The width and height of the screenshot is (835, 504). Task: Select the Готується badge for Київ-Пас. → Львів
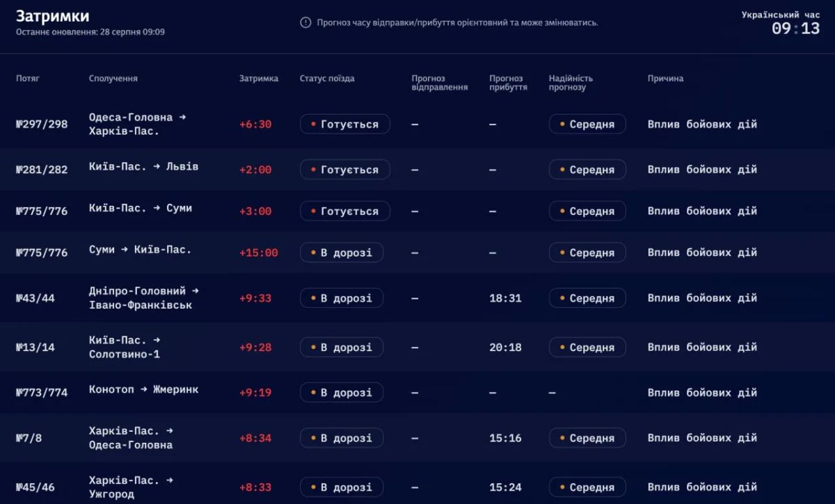point(345,170)
